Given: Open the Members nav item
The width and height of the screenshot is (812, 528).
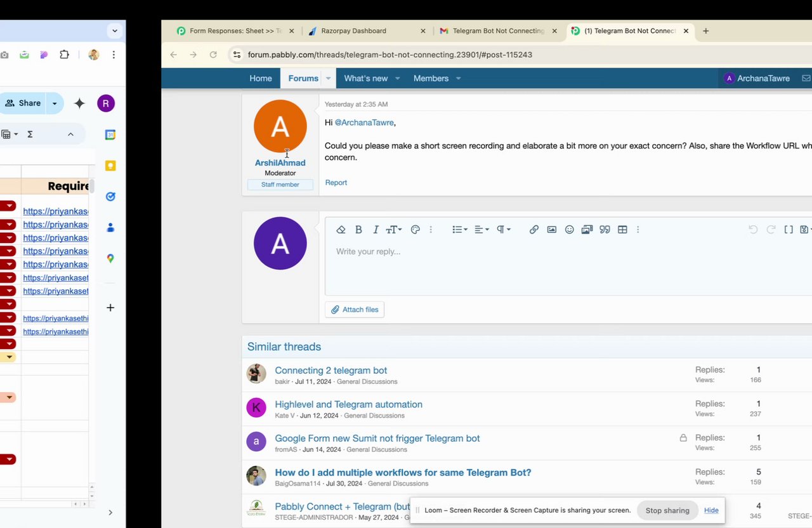Looking at the screenshot, I should [431, 78].
